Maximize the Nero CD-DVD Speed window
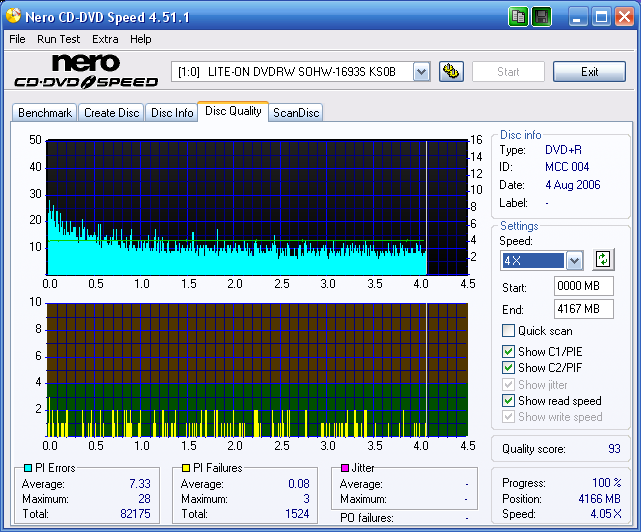The width and height of the screenshot is (641, 532). pyautogui.click(x=601, y=17)
